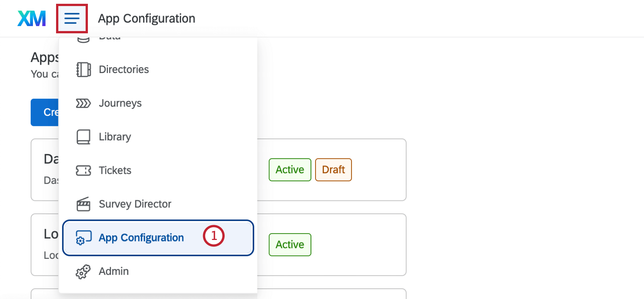Click the App Configuration gear-window icon
This screenshot has width=644, height=299.
coord(83,238)
